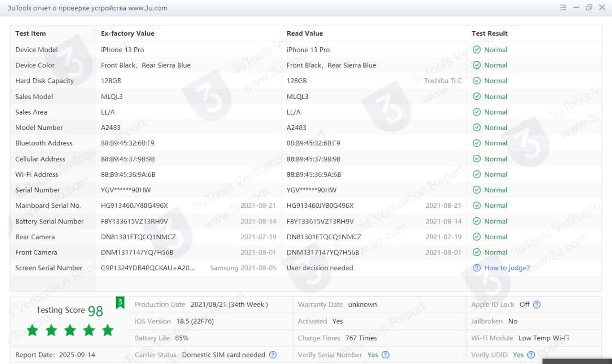Click the green check in Device Model row
This screenshot has width=612, height=364.
(476, 50)
